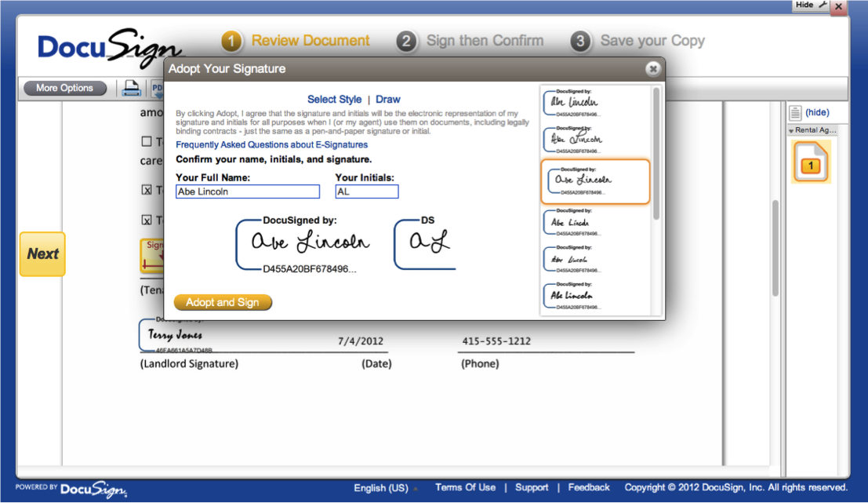This screenshot has width=868, height=503.
Task: Open page 1 thumbnail in side panel
Action: click(x=811, y=162)
